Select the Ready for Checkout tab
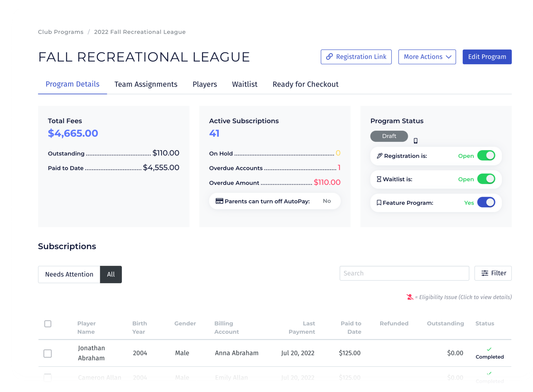The image size is (533, 392). point(306,84)
